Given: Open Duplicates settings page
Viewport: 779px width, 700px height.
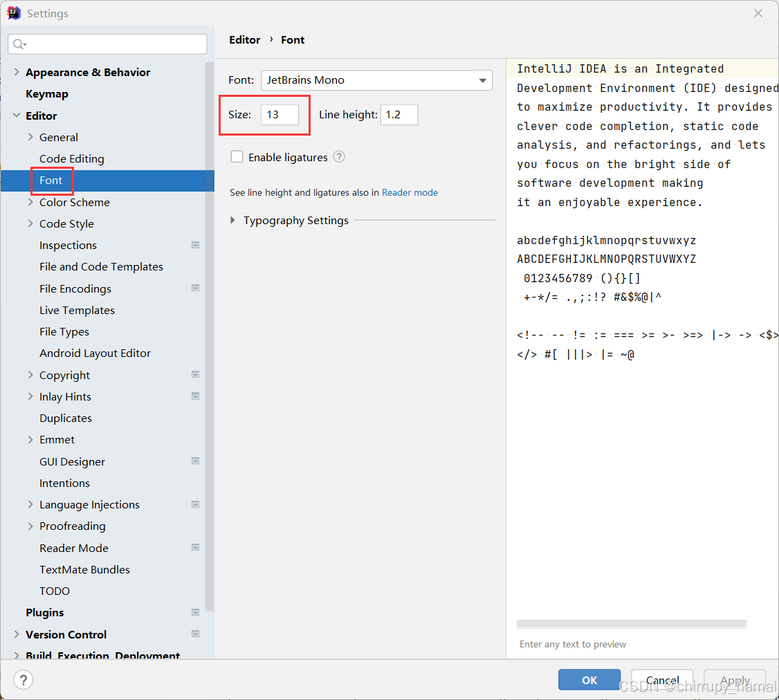Looking at the screenshot, I should click(x=66, y=418).
